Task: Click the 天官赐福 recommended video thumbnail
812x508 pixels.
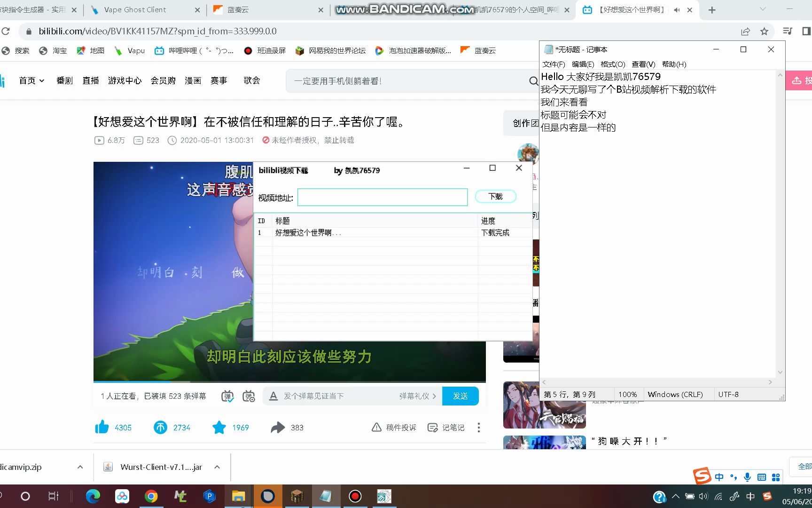Action: click(545, 405)
